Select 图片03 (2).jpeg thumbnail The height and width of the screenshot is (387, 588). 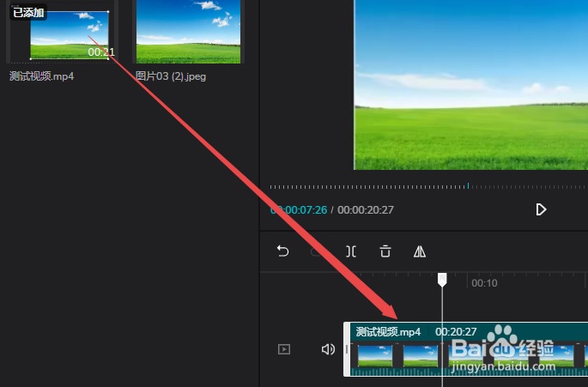188,32
